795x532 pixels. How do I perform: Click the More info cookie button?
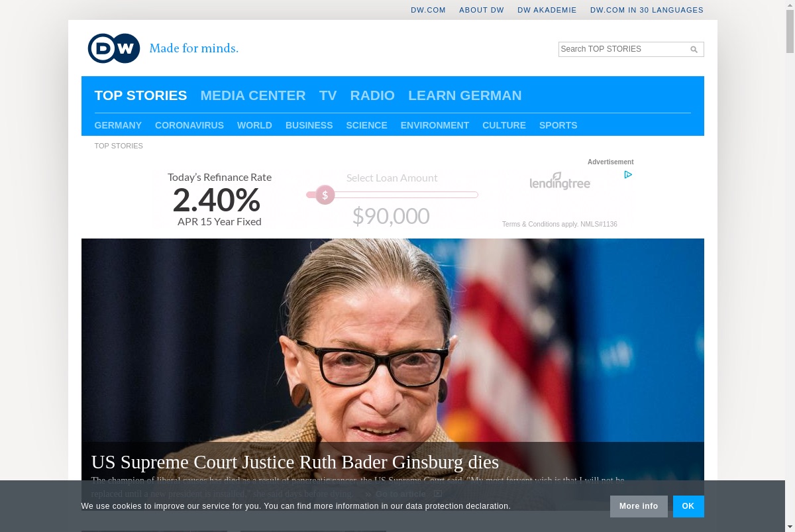(639, 506)
